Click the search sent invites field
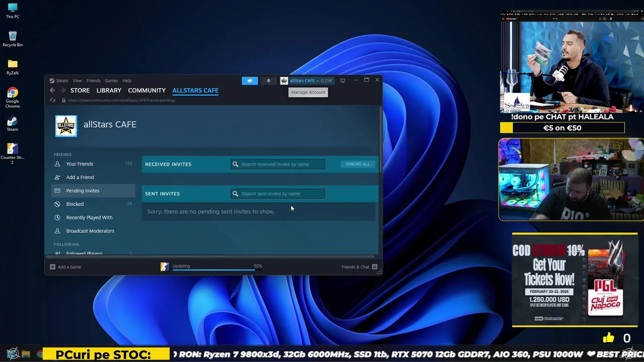This screenshot has width=644, height=362. pos(278,194)
